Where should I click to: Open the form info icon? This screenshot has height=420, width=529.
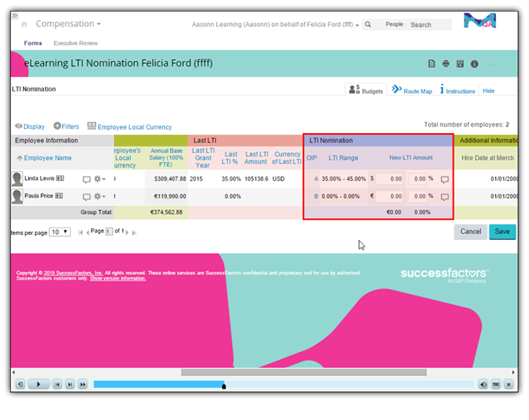point(474,64)
